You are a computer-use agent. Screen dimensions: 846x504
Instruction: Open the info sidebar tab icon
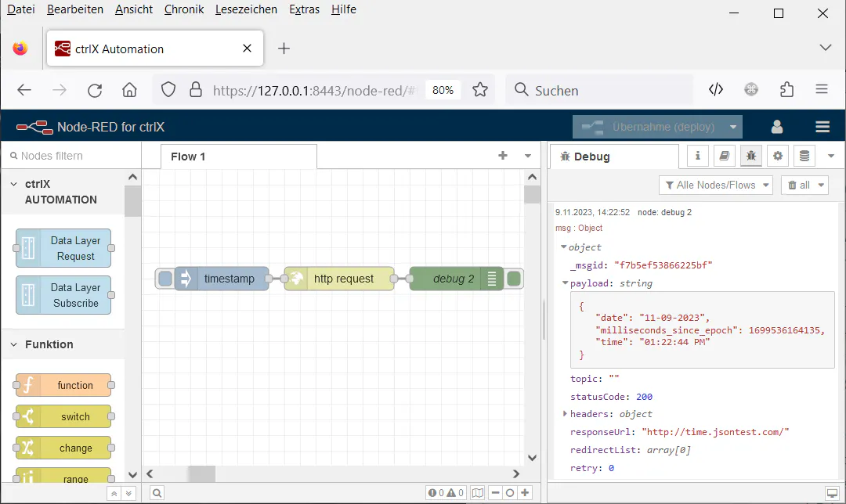coord(697,156)
